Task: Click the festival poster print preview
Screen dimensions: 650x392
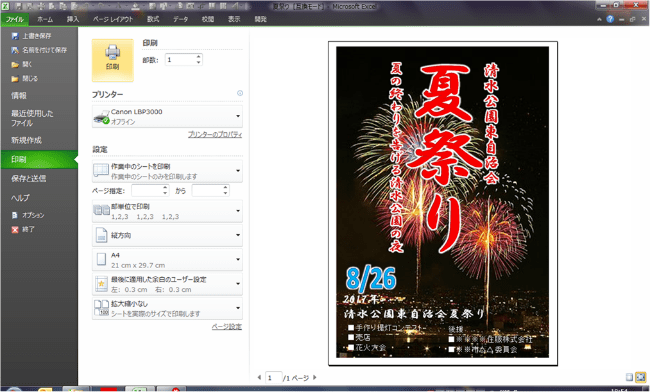Action: (x=443, y=203)
